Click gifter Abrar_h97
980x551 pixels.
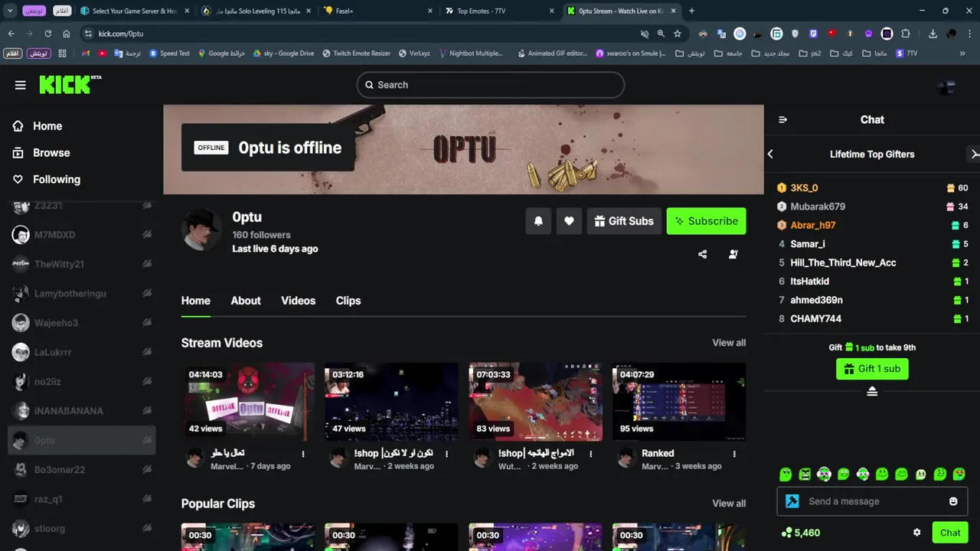813,225
